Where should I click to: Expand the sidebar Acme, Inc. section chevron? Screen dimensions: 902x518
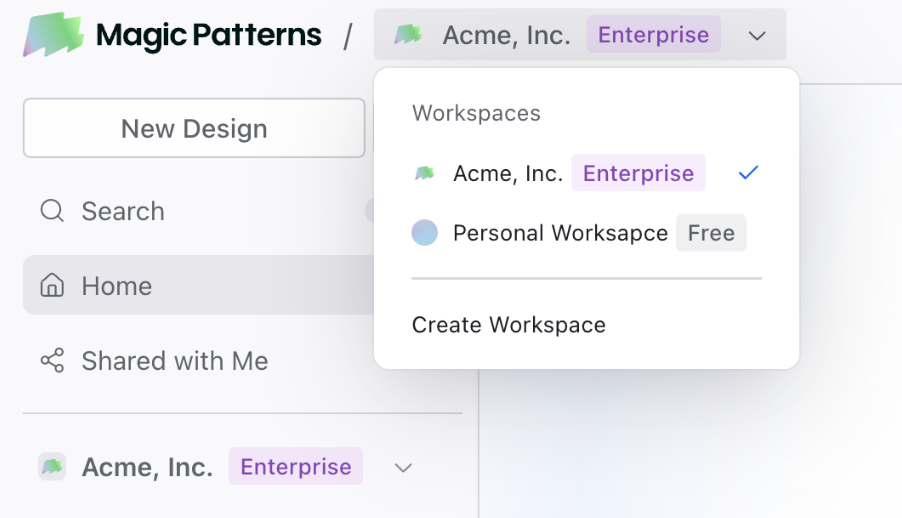click(403, 467)
